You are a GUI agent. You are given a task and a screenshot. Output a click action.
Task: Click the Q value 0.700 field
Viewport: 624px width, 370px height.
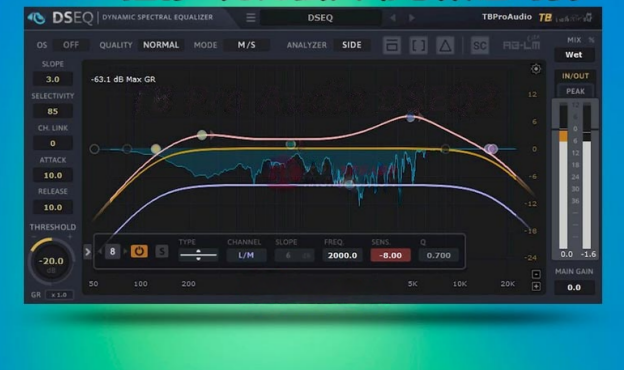[439, 255]
